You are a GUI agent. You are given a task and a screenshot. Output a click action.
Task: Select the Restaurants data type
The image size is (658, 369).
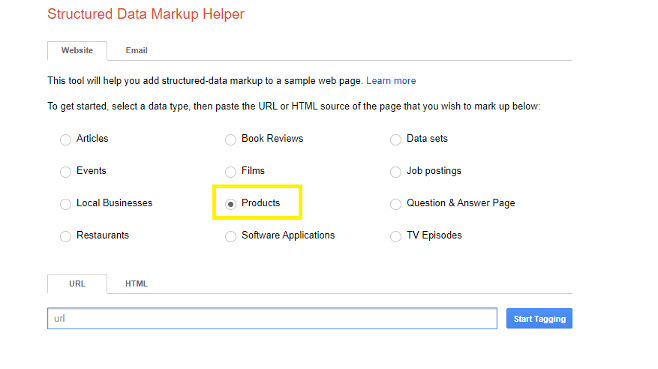[x=65, y=236]
